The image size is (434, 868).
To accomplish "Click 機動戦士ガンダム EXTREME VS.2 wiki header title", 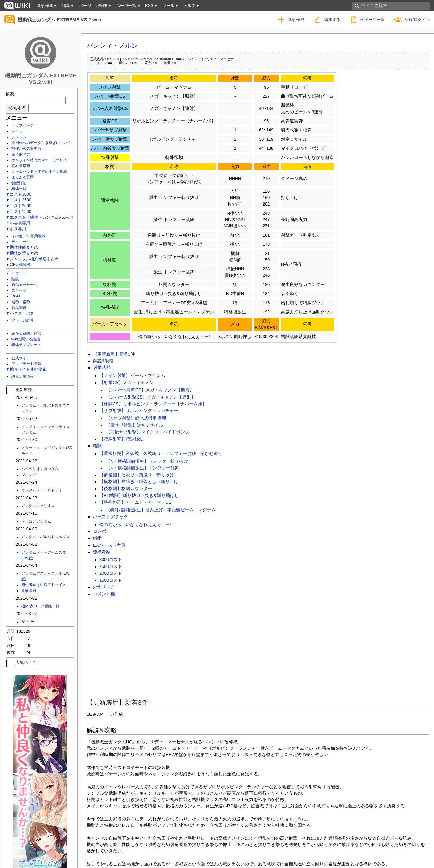I will (x=59, y=20).
